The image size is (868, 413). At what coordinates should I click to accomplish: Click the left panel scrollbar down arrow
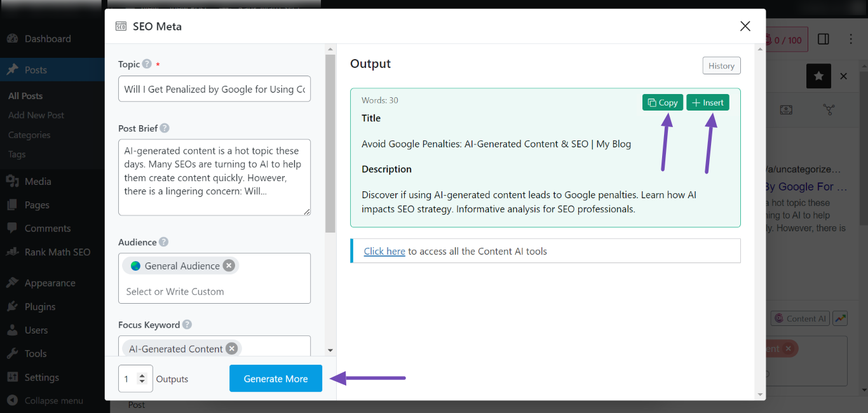330,350
